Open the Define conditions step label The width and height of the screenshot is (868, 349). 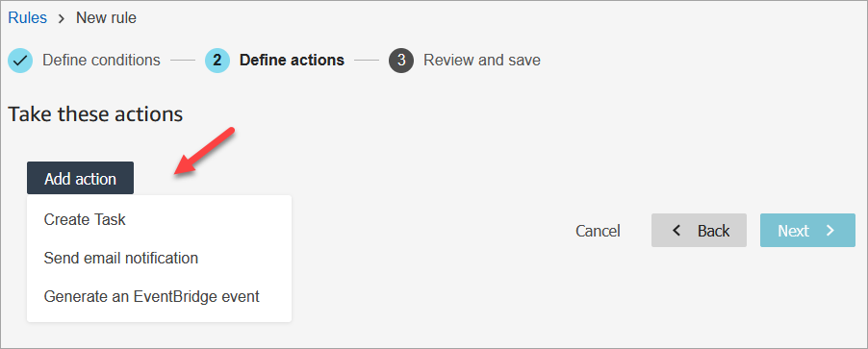click(101, 60)
